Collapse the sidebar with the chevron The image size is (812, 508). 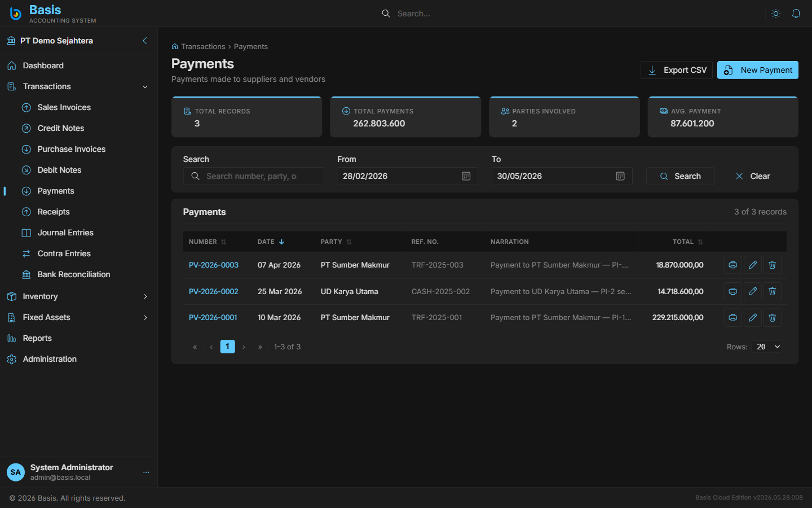(145, 41)
